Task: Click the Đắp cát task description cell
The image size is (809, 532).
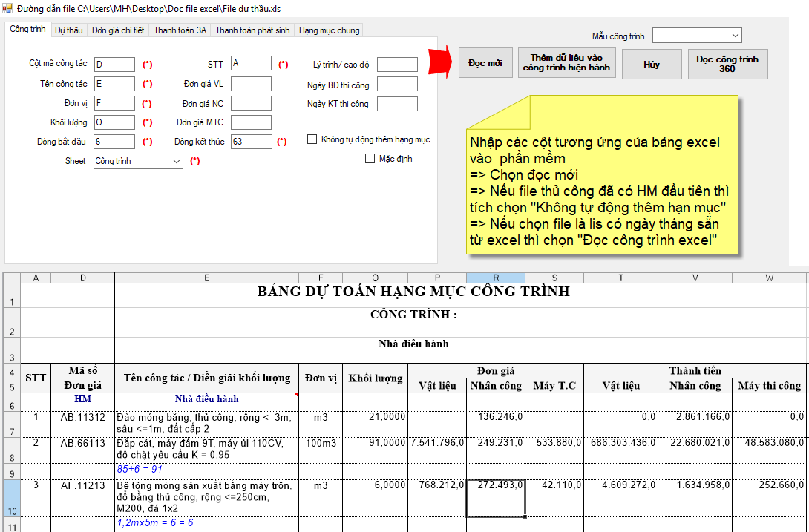Action: 206,450
